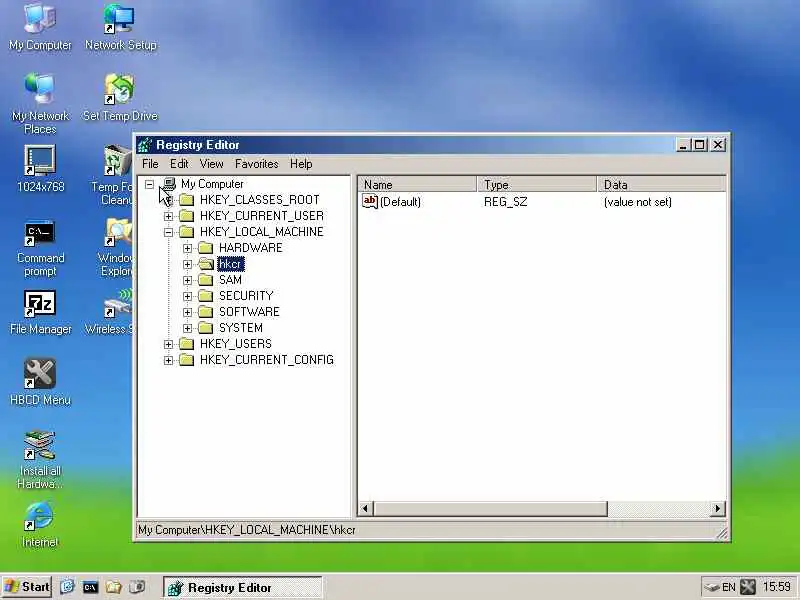Screen dimensions: 800x600
Task: Collapse the My Computer root node
Action: 149,184
